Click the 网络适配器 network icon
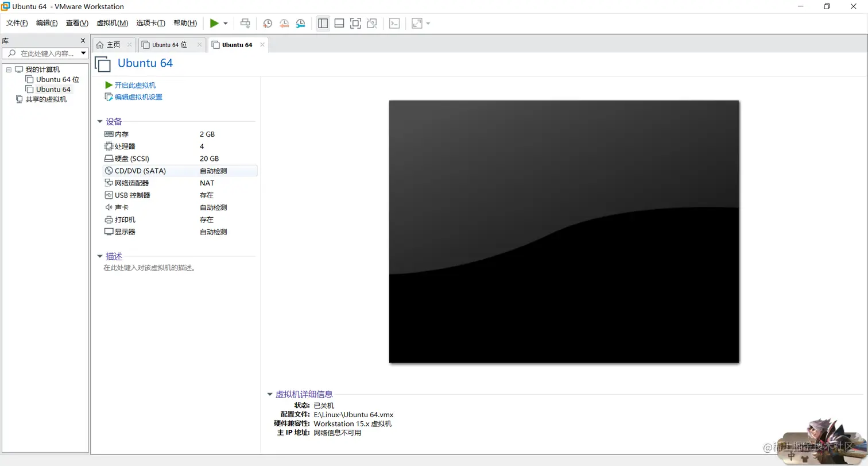 coord(109,183)
